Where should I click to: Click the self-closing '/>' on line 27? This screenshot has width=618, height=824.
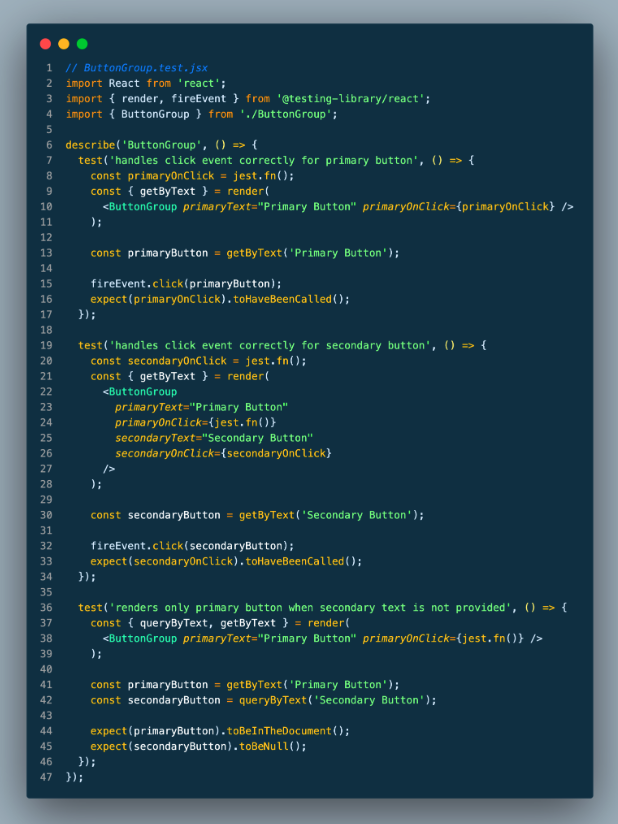click(x=109, y=469)
